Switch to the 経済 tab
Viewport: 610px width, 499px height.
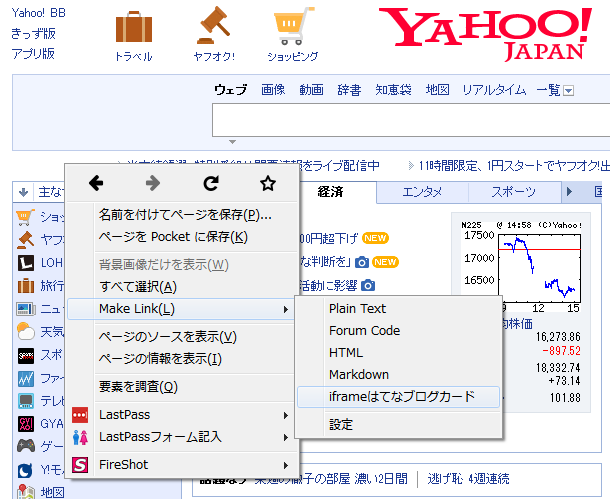pos(331,192)
